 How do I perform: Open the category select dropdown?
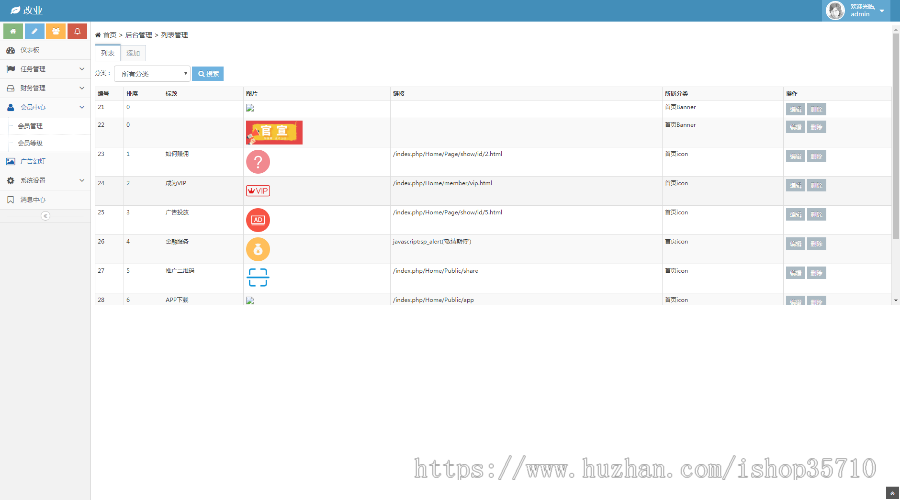[152, 73]
